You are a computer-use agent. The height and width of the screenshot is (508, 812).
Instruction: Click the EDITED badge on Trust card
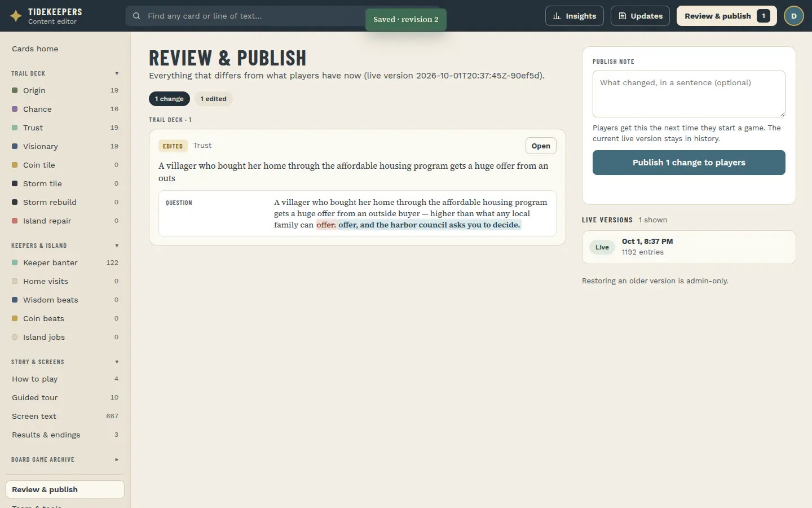coord(173,146)
